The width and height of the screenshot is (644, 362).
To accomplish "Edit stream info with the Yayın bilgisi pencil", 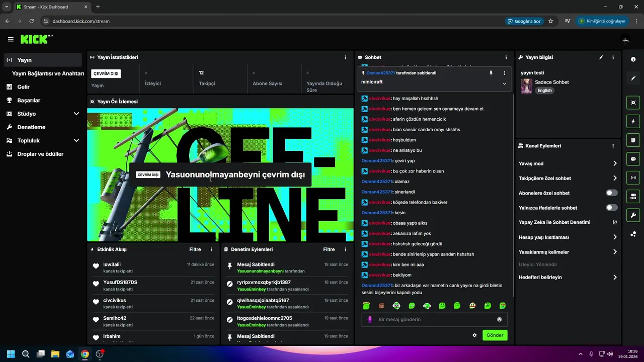I will pyautogui.click(x=601, y=57).
